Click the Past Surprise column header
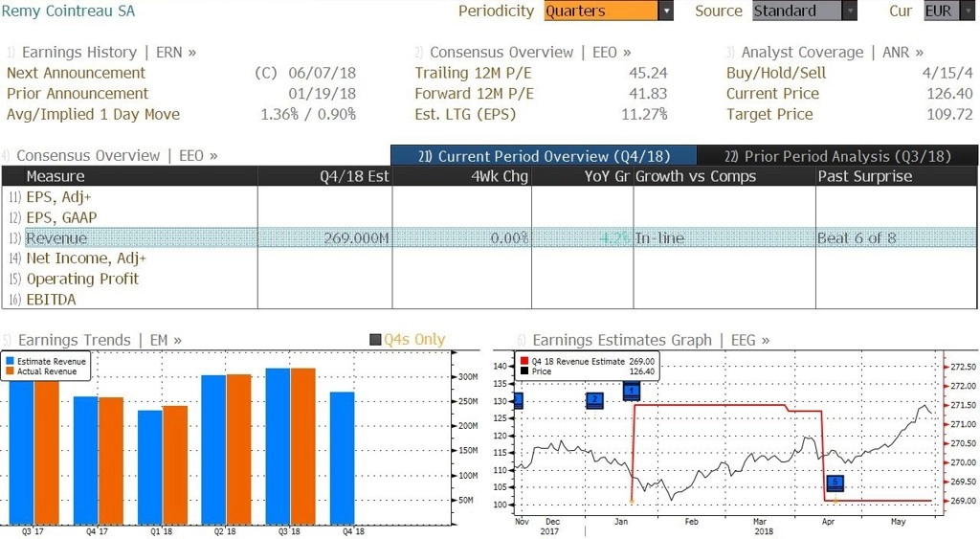Viewport: 980px width, 539px height. click(x=896, y=176)
